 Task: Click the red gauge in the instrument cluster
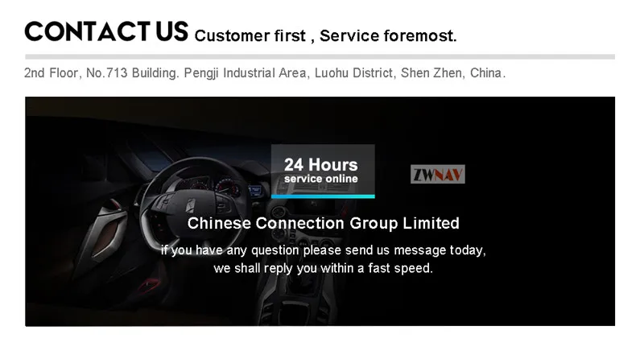(x=225, y=188)
